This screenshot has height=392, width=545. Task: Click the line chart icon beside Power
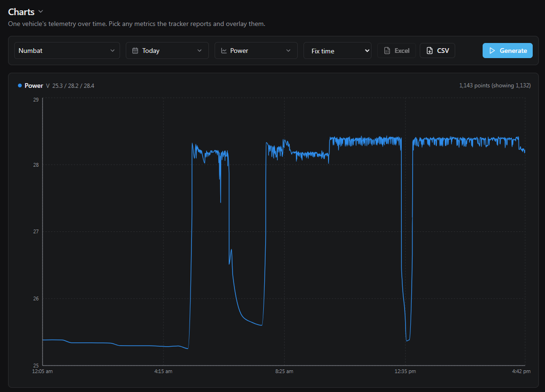click(x=224, y=51)
